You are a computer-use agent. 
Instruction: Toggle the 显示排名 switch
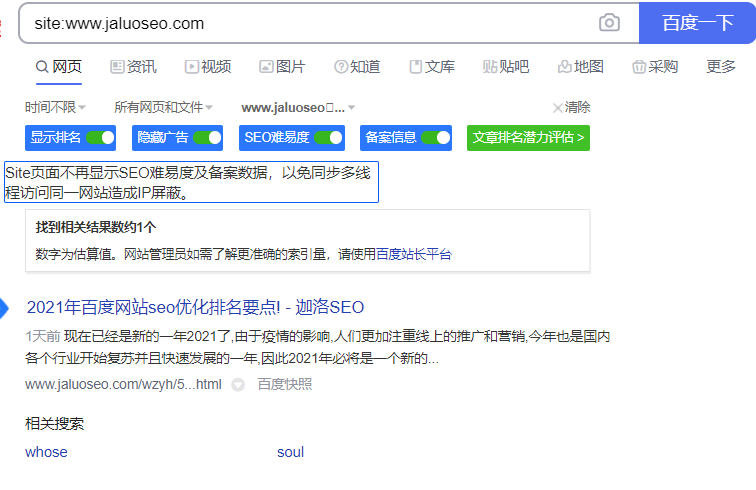point(100,138)
